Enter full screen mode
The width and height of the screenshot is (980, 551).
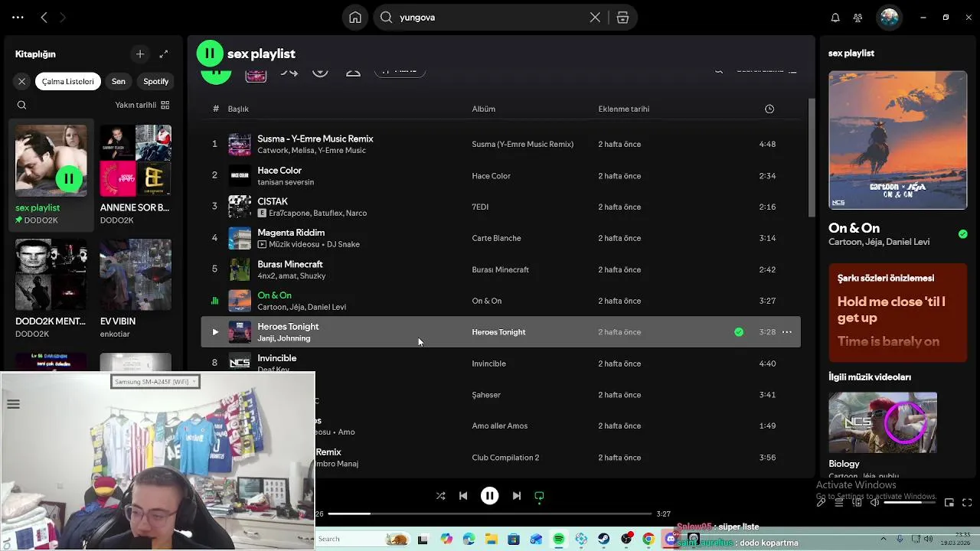click(966, 503)
